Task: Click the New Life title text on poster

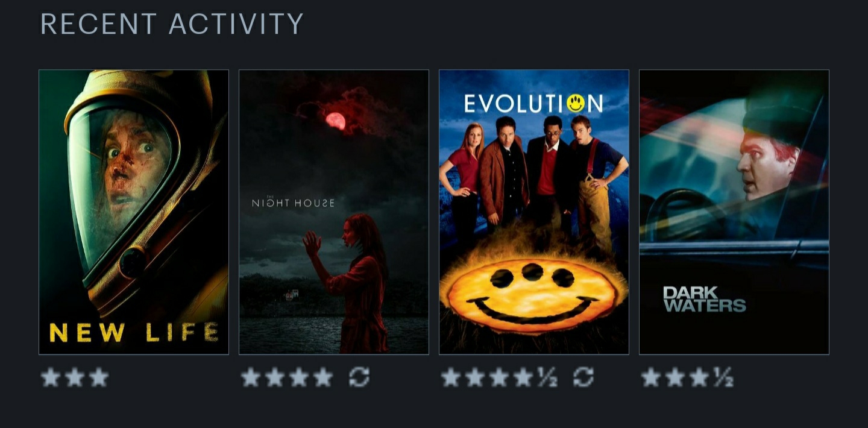Action: click(134, 332)
